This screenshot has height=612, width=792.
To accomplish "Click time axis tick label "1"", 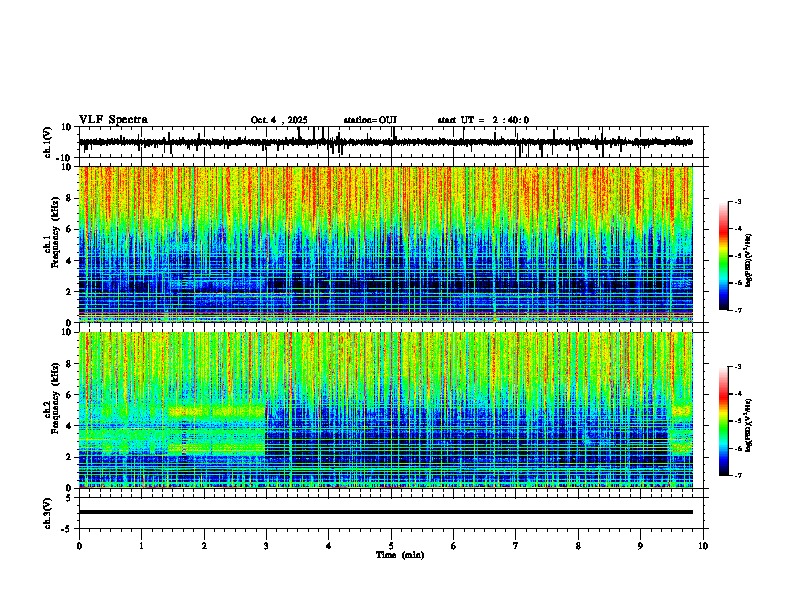I will [141, 546].
